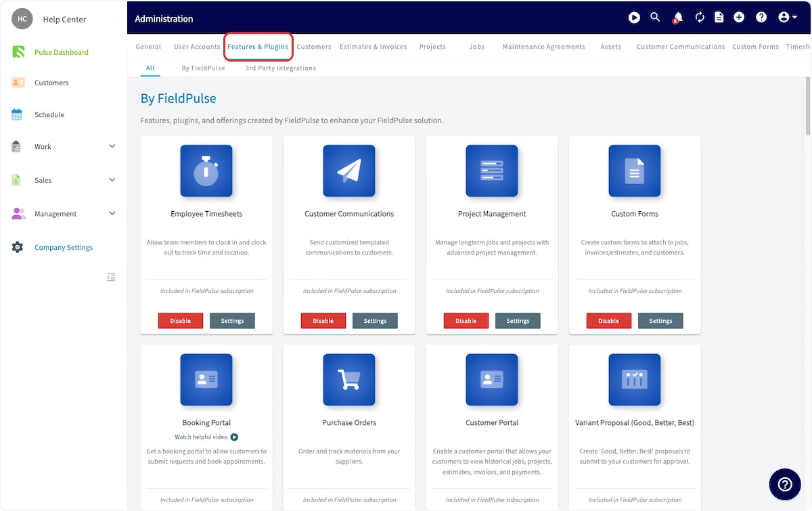Click the Purchase Orders cart icon
This screenshot has width=812, height=511.
[349, 380]
